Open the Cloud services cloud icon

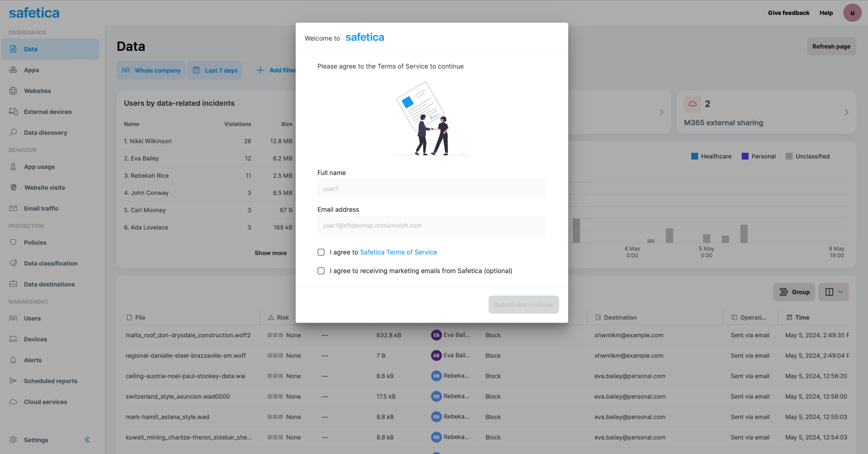13,402
